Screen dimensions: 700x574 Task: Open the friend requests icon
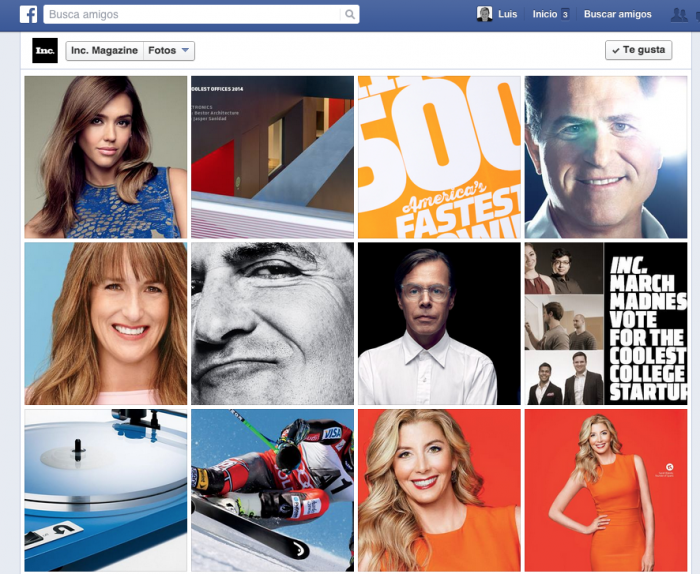coord(679,15)
